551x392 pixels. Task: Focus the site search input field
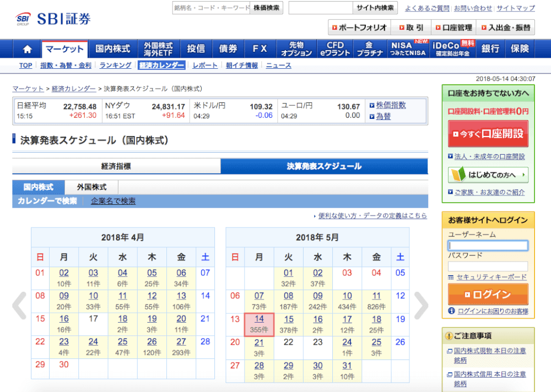click(321, 8)
